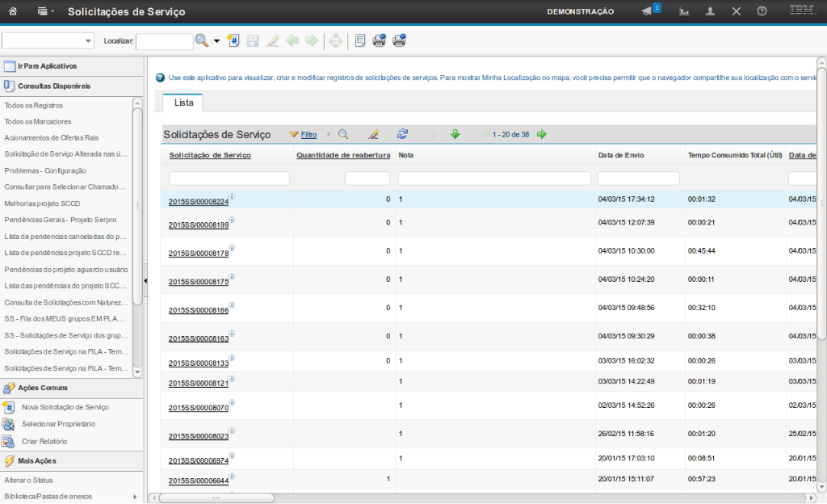827x504 pixels.
Task: Expand Biblioteca/Pastas de anexos submenu
Action: pos(134,496)
